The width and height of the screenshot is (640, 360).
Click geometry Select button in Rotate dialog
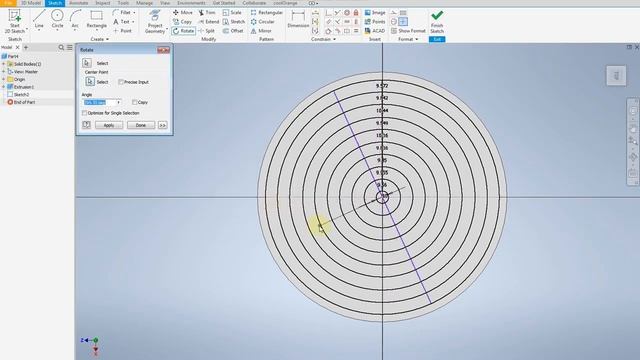87,63
